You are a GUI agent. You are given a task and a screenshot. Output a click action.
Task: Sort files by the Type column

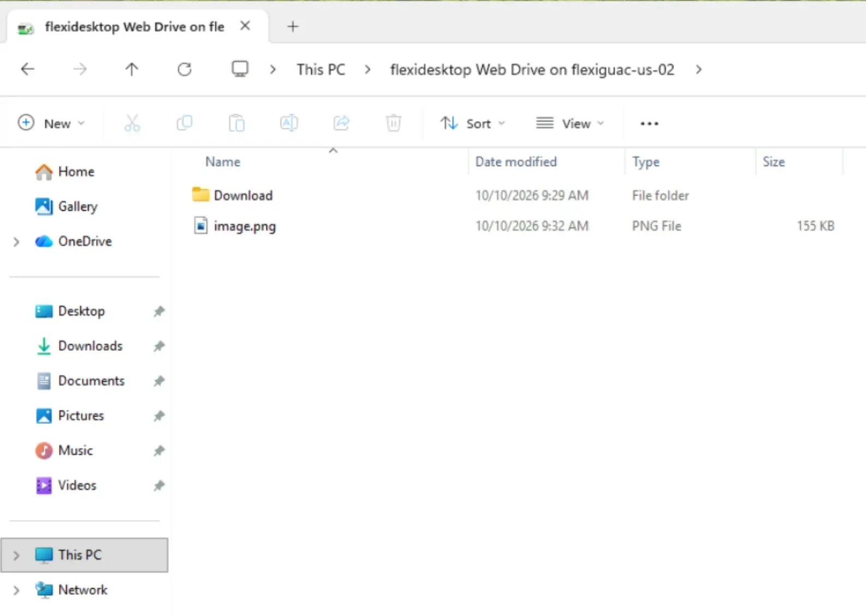click(646, 162)
